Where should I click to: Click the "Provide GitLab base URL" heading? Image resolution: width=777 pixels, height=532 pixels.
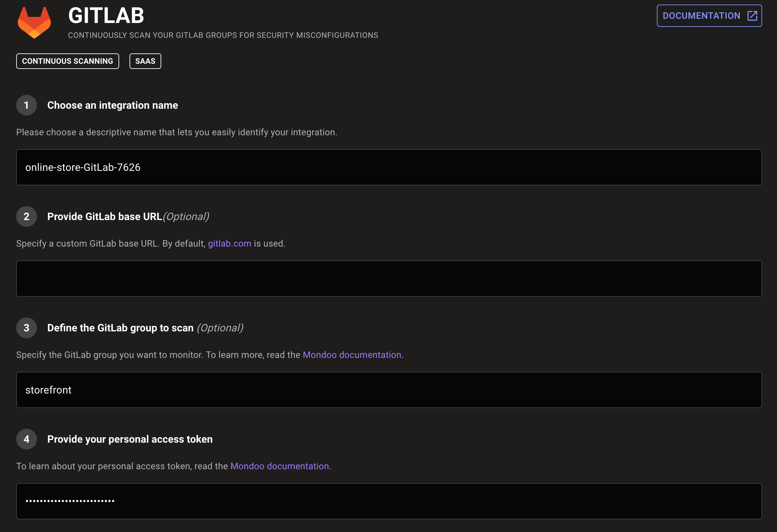pyautogui.click(x=105, y=216)
